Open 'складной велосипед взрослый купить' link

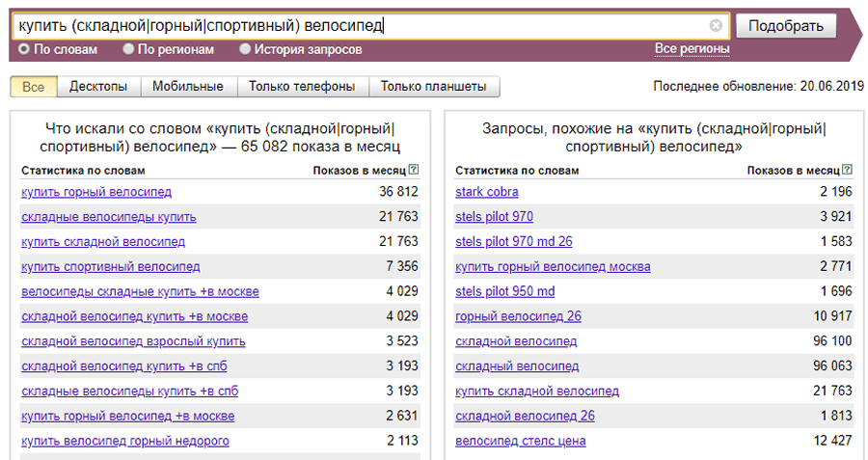(133, 340)
